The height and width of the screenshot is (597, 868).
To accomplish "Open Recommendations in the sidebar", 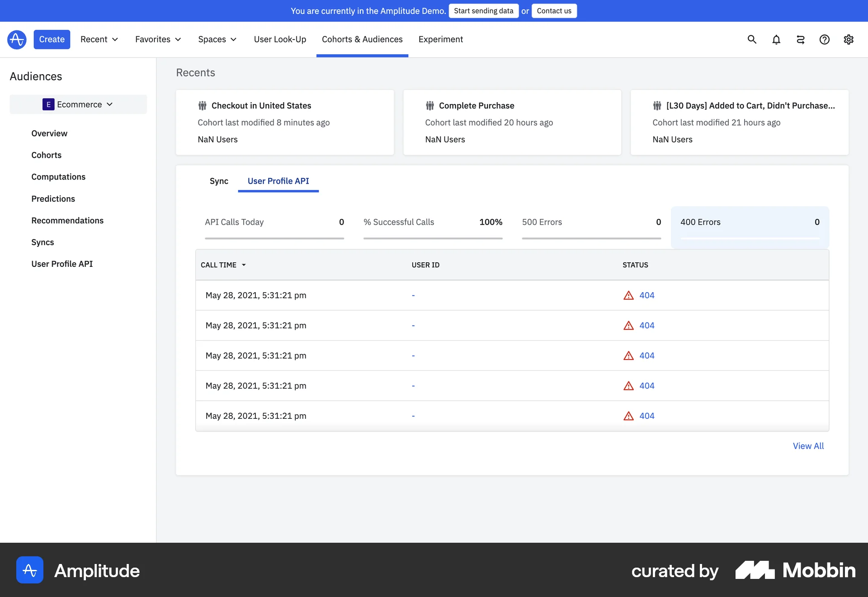I will pyautogui.click(x=67, y=220).
